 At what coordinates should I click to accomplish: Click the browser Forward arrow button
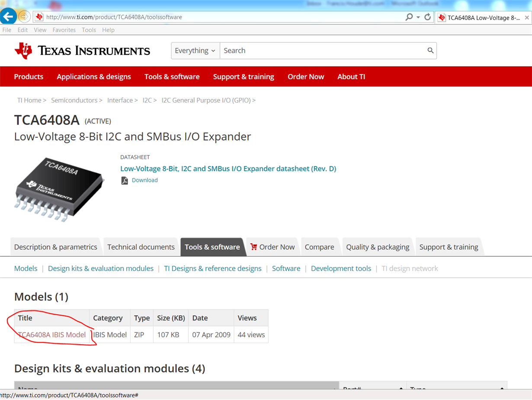24,17
